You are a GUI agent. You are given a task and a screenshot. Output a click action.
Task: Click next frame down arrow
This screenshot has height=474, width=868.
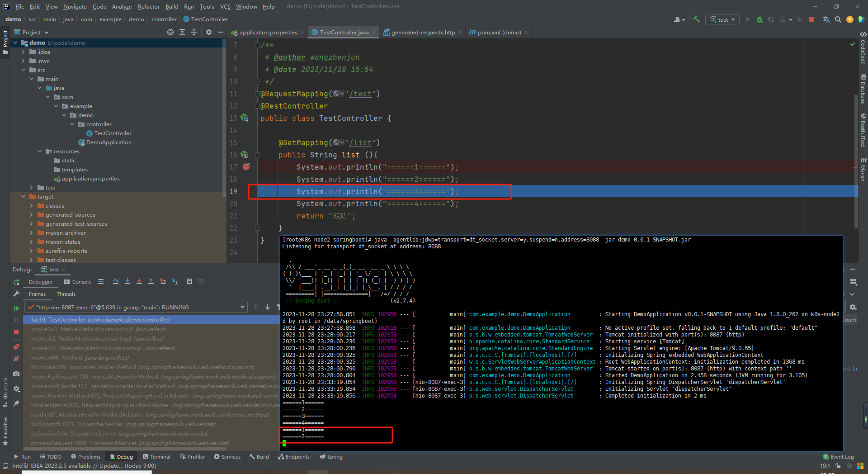[267, 307]
